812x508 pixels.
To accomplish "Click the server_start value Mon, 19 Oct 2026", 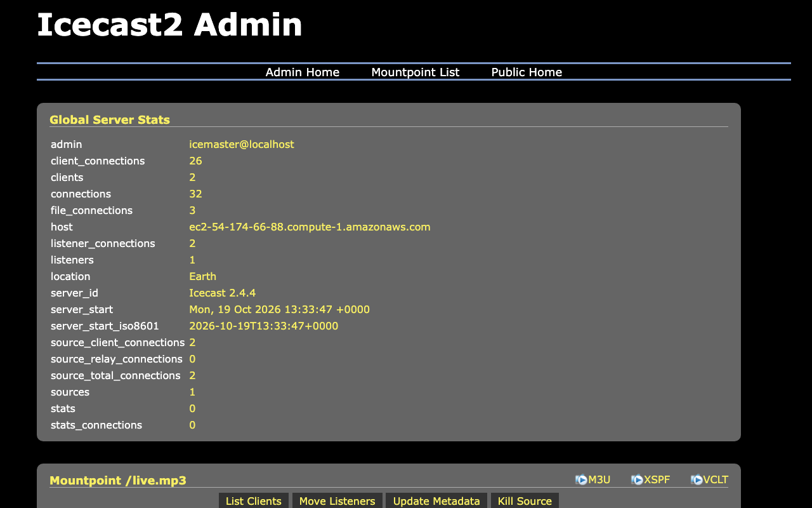I will (279, 310).
